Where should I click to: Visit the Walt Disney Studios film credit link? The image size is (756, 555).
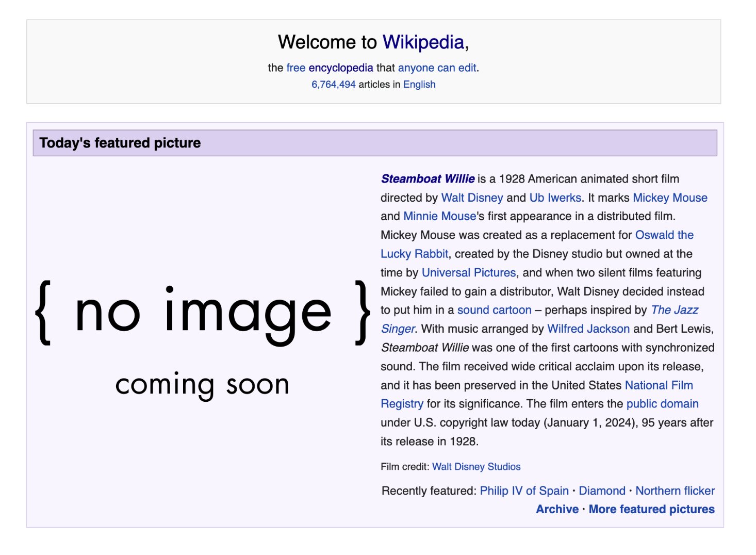click(476, 467)
